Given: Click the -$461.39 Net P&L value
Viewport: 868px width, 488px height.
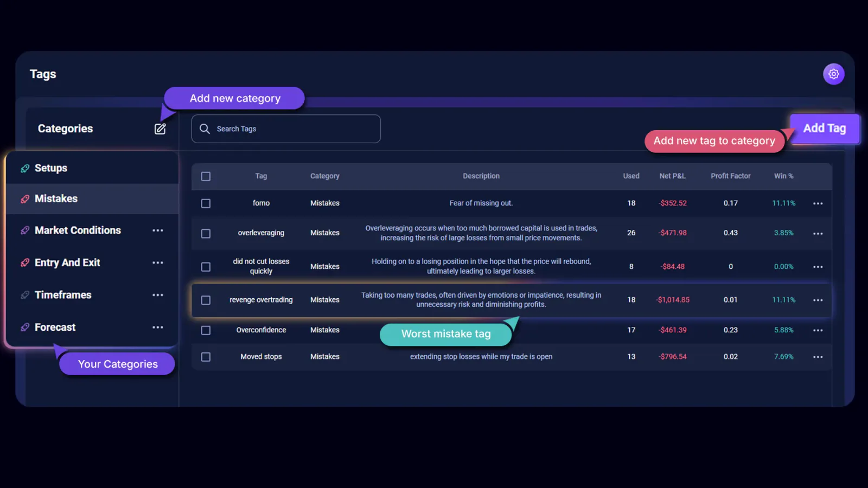Looking at the screenshot, I should (x=673, y=330).
